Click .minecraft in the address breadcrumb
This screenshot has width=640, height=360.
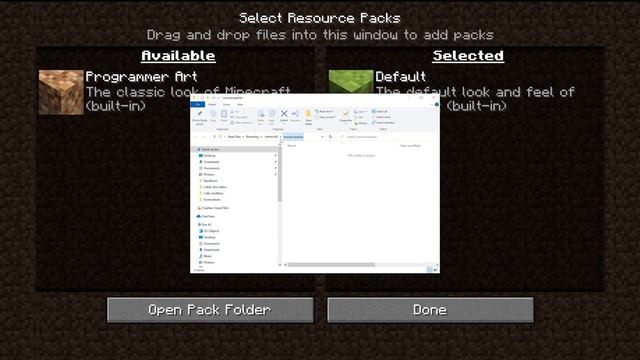click(x=271, y=137)
